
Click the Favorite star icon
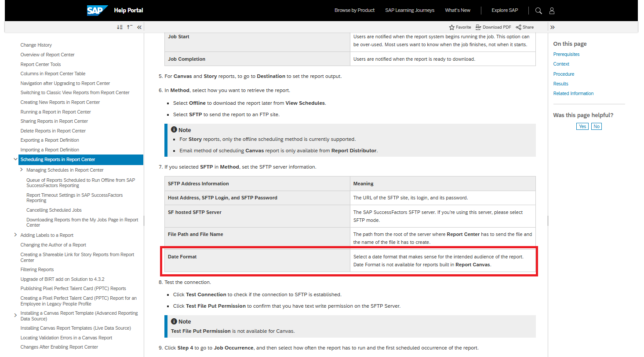coord(451,27)
